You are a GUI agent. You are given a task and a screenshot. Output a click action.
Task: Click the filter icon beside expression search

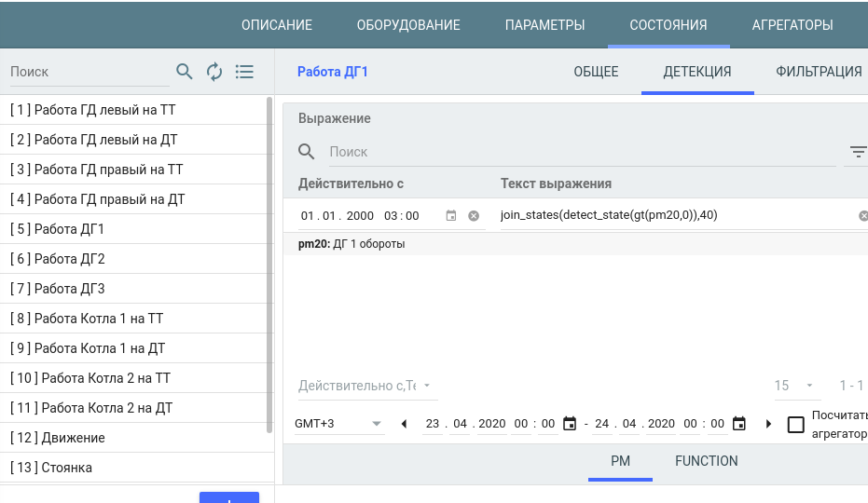(x=858, y=152)
